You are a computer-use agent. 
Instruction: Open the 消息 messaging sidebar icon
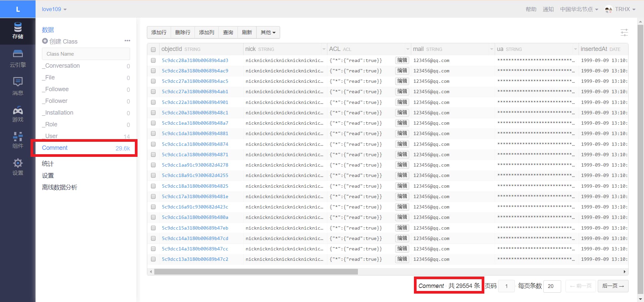click(x=18, y=86)
